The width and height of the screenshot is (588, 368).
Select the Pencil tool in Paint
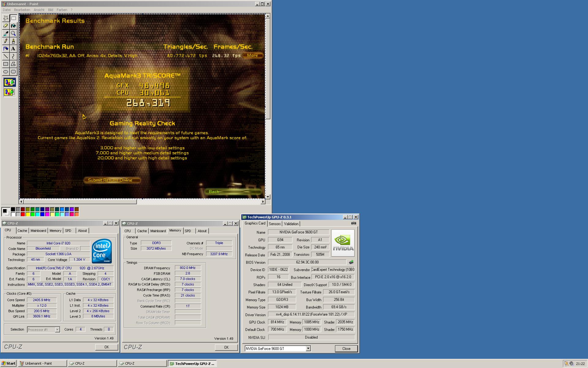tap(6, 41)
